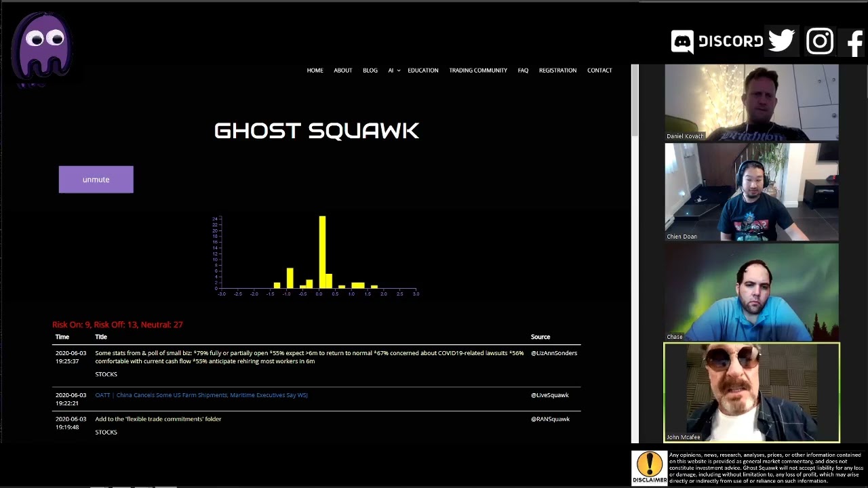
Task: Click the small biz poll stats headline
Action: pos(309,357)
